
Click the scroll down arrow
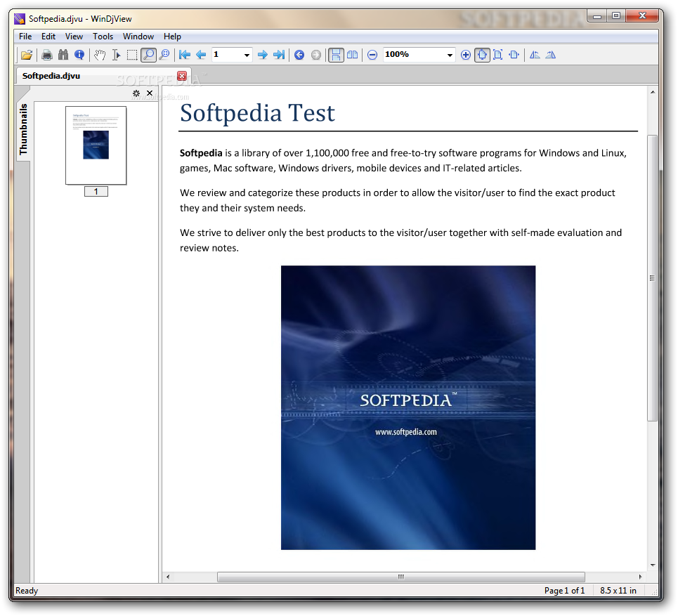(x=653, y=565)
